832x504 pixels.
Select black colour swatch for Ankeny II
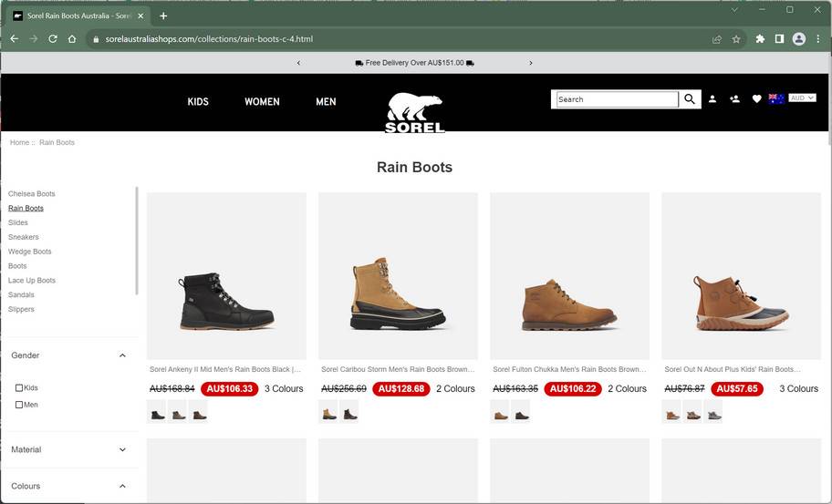pos(158,412)
